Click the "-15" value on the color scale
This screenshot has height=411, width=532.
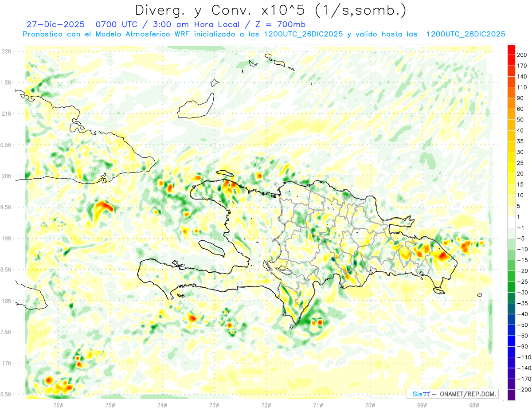(522, 260)
